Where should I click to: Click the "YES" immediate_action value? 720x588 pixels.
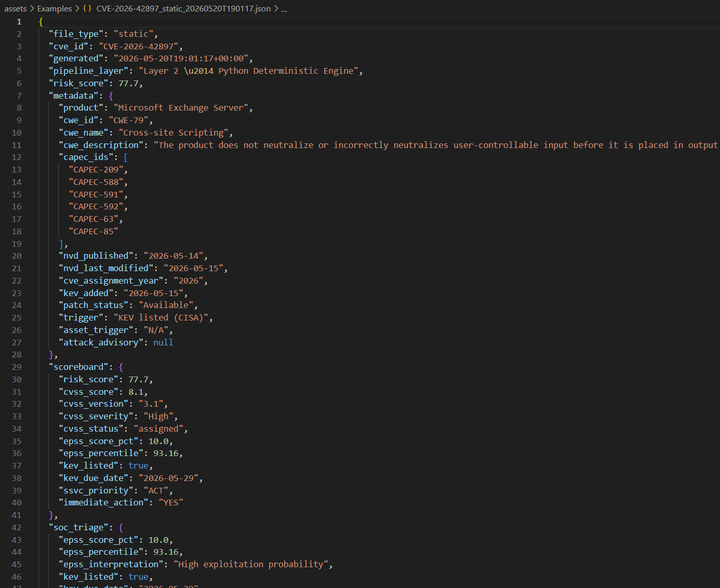pos(171,502)
